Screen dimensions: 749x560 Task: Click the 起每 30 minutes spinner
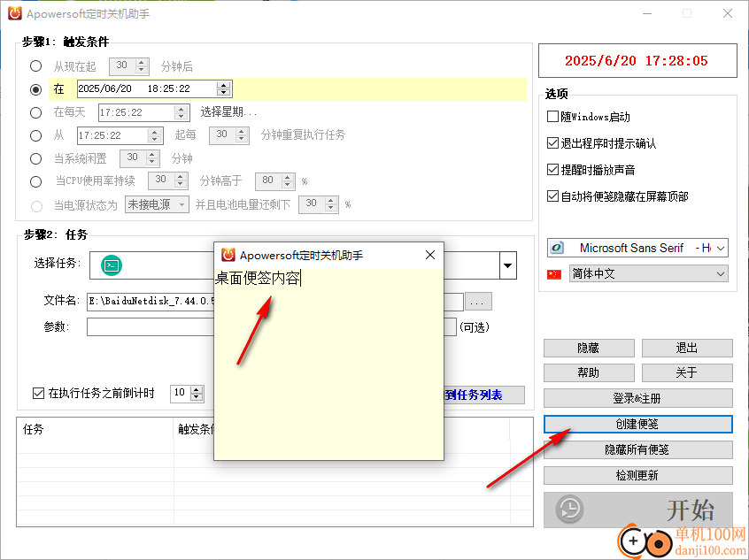coord(242,135)
